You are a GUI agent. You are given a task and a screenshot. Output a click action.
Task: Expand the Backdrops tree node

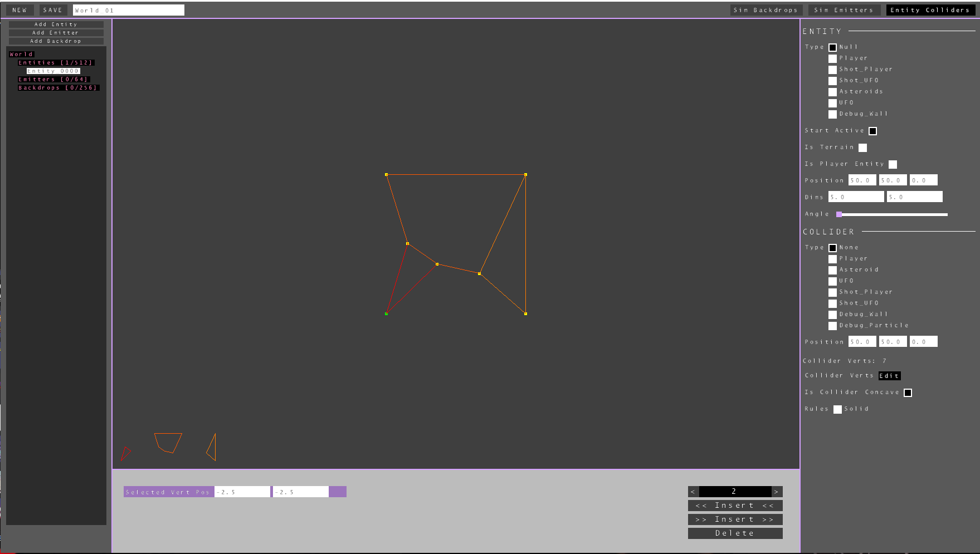(58, 88)
